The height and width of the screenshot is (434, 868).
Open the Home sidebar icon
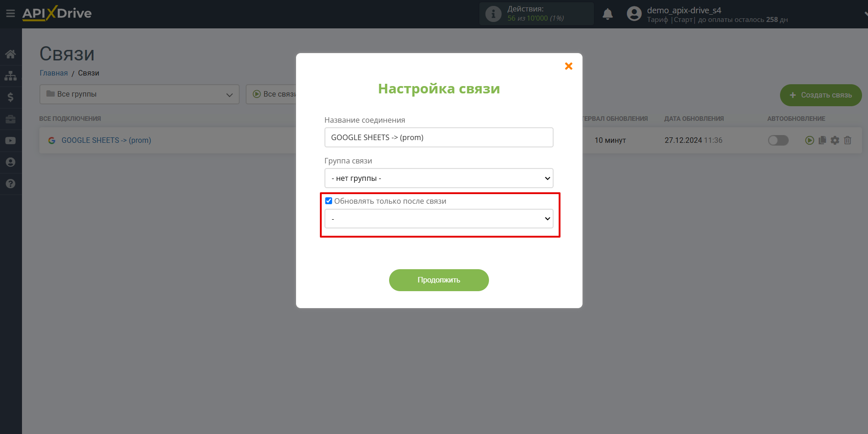(x=11, y=54)
